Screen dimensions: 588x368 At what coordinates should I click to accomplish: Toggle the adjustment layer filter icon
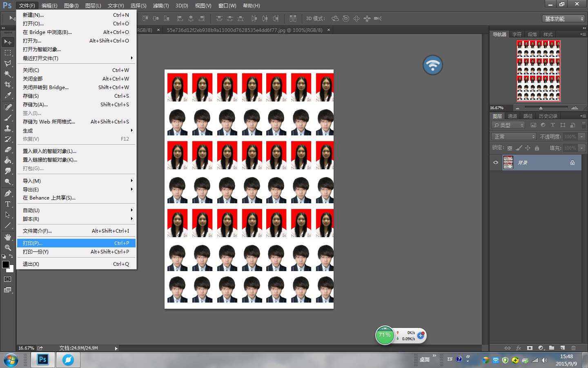543,125
